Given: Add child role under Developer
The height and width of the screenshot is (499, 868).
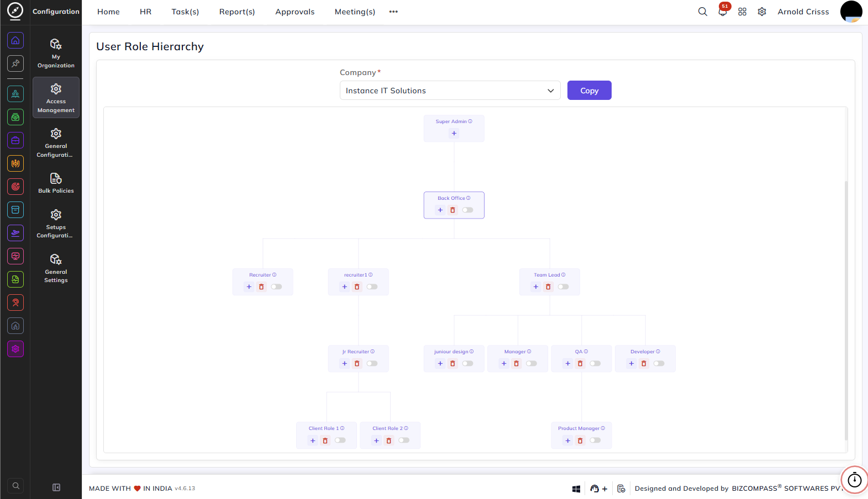Looking at the screenshot, I should click(x=632, y=363).
